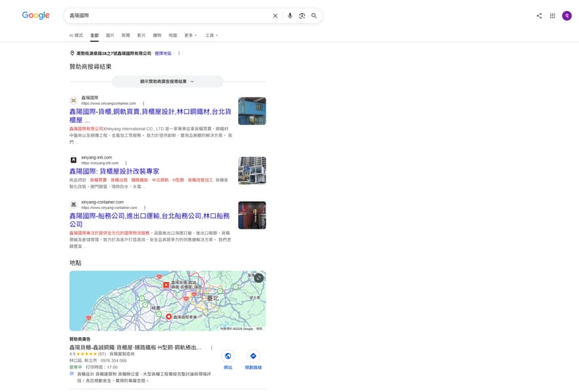Open Google Lens image search icon

point(302,16)
